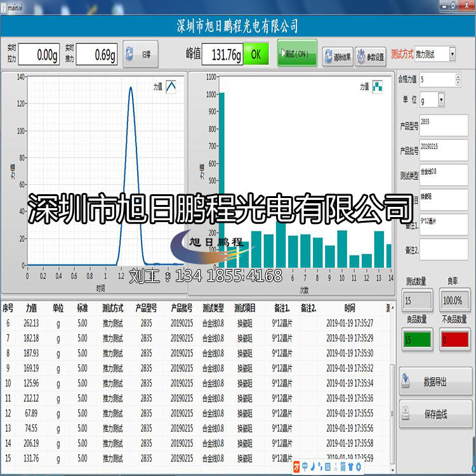Image resolution: width=476 pixels, height=476 pixels.
Task: Click the 备注1 field containing 9*12晶片
Action: (444, 224)
